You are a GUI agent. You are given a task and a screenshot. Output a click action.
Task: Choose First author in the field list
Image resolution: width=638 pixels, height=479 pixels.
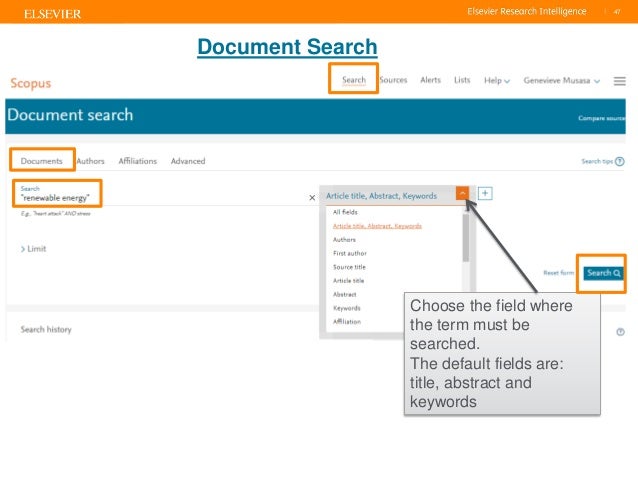click(350, 253)
